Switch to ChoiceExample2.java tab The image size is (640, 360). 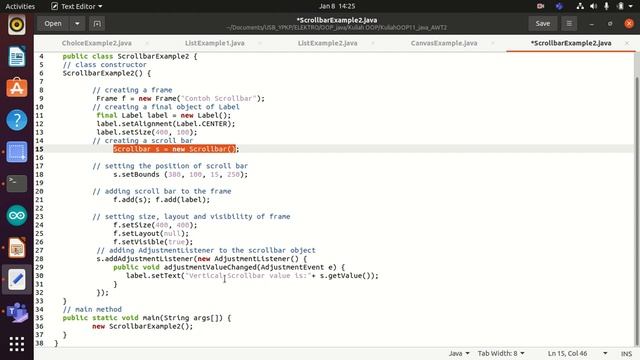(x=97, y=43)
